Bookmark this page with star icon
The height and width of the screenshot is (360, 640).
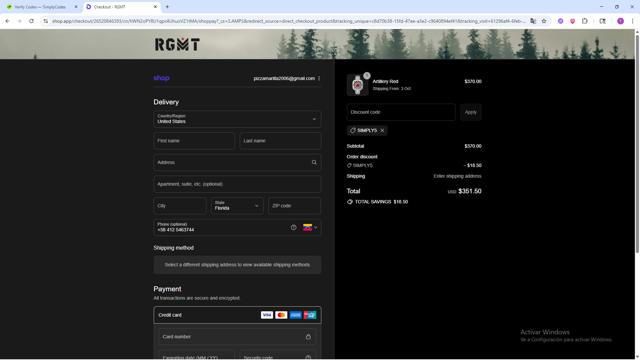click(x=544, y=21)
